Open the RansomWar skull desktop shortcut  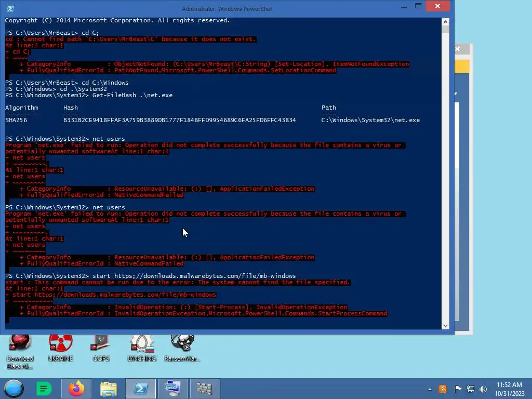tap(182, 348)
